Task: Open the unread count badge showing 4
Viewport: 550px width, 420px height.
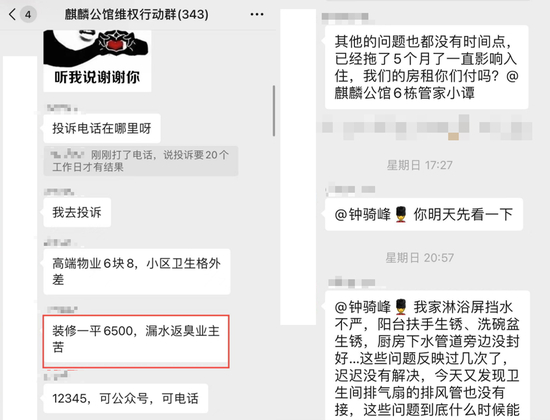Action: point(28,15)
